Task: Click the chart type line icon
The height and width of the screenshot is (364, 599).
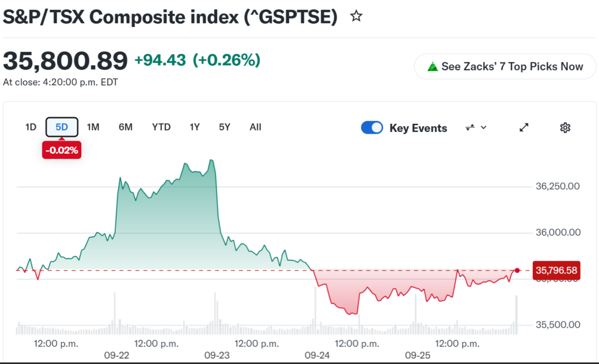Action: point(470,127)
